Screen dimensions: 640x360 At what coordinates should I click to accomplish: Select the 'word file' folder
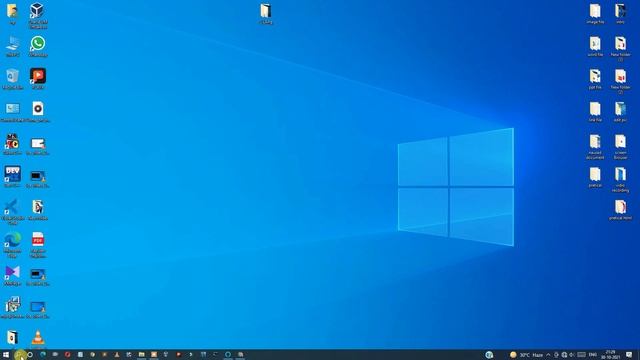click(595, 46)
